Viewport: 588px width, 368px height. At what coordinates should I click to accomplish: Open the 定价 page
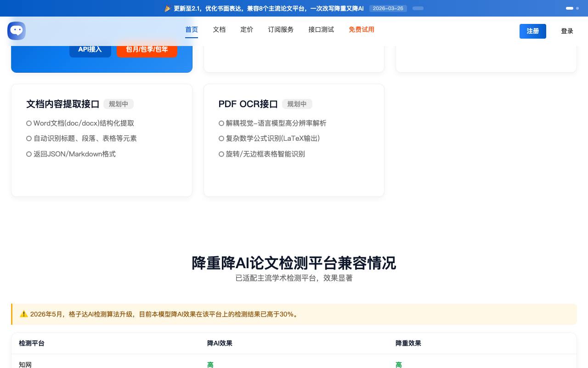(x=247, y=30)
